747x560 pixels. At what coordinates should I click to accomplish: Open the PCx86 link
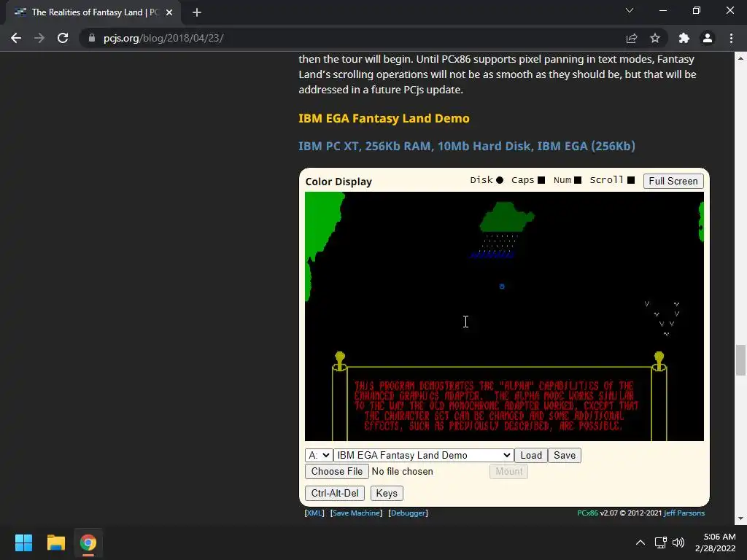pyautogui.click(x=587, y=513)
